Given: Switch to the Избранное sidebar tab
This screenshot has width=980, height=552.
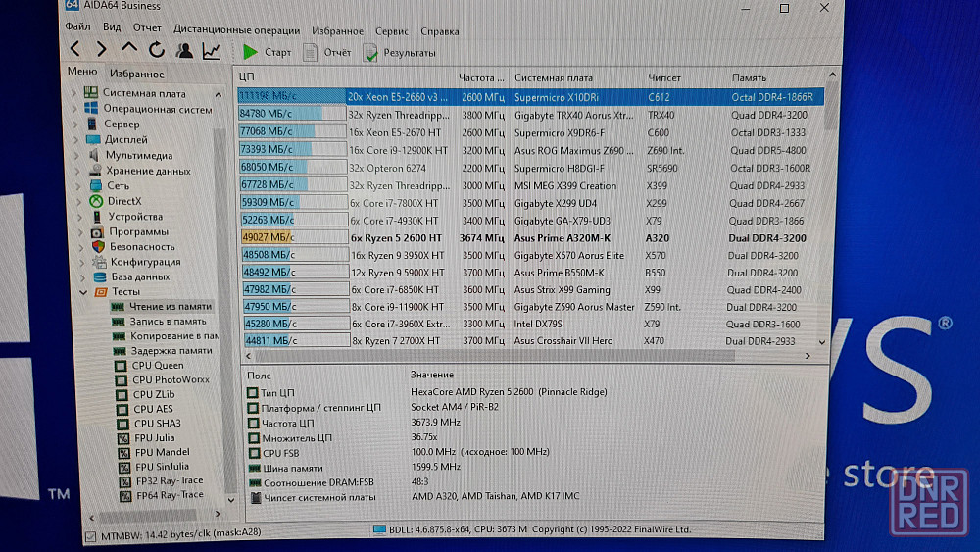Looking at the screenshot, I should point(137,74).
